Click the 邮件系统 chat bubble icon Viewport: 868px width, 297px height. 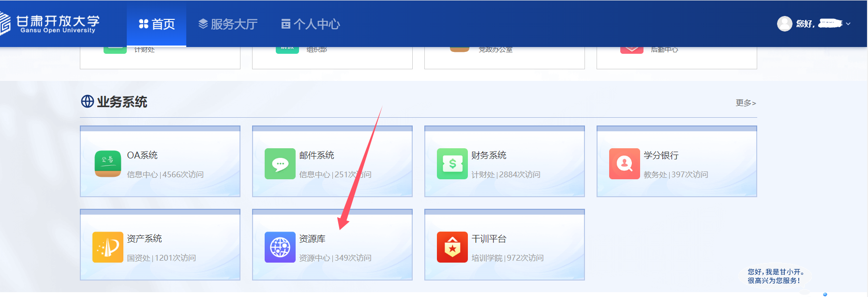click(x=280, y=164)
